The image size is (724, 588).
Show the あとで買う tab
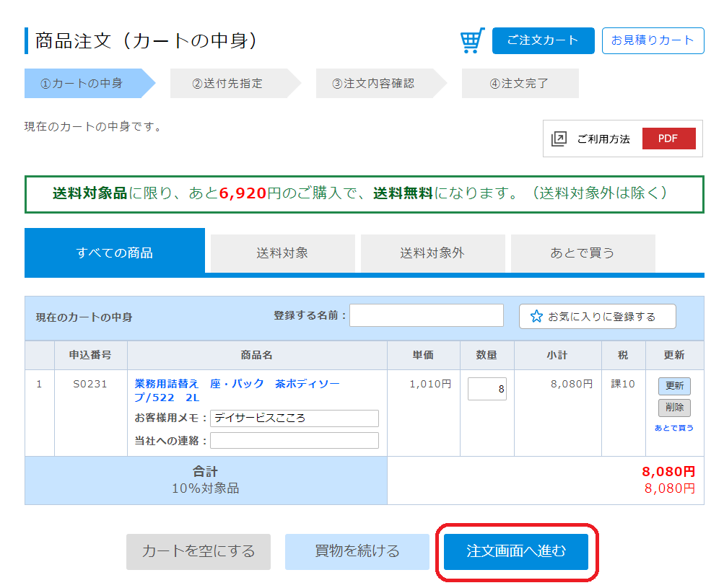tap(583, 253)
